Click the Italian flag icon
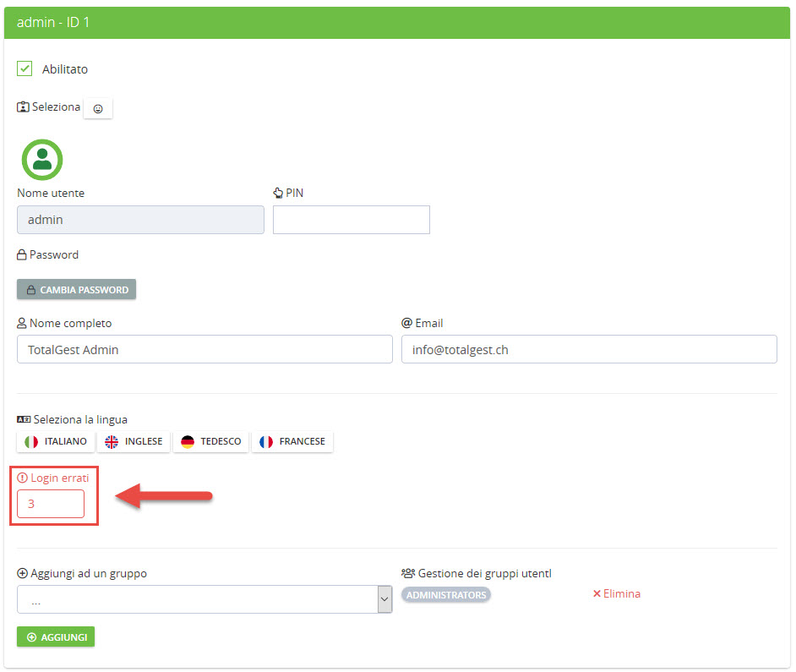 (31, 442)
